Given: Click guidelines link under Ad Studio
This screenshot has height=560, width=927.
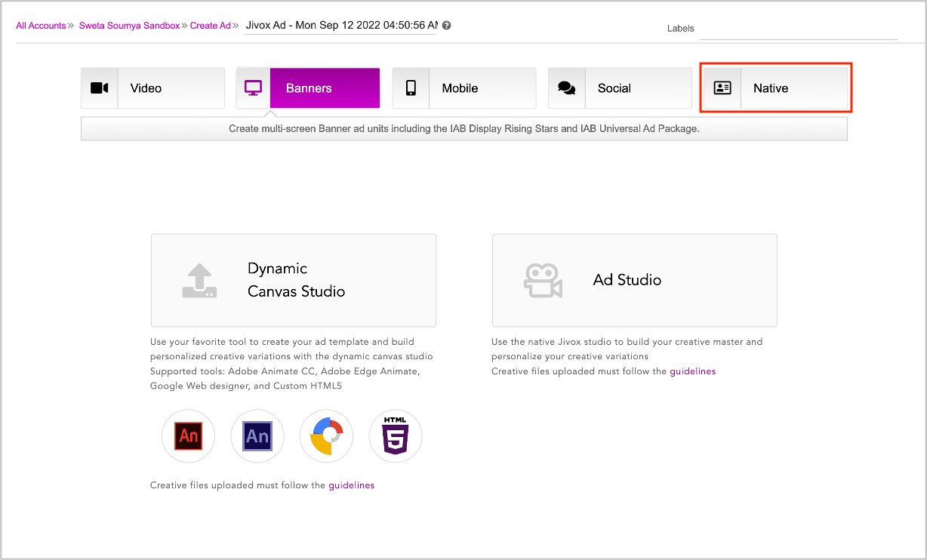Looking at the screenshot, I should (692, 371).
